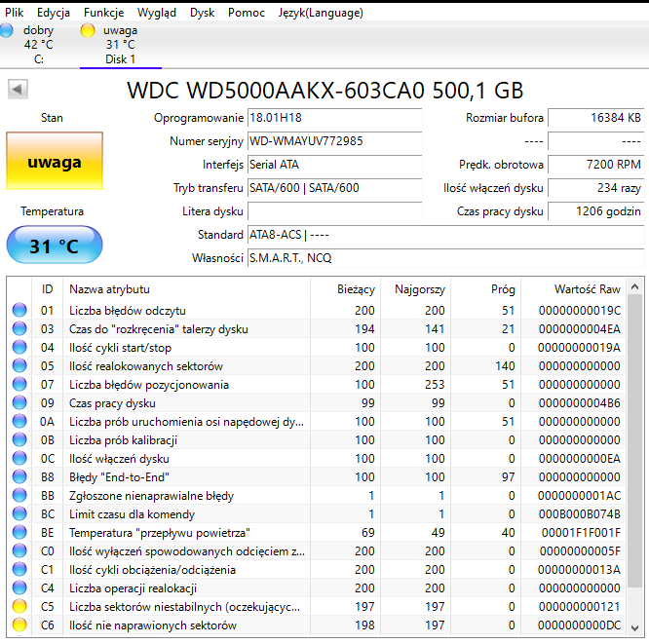The height and width of the screenshot is (644, 649).
Task: Click the Interfejs field Serial ATA
Action: 334,165
